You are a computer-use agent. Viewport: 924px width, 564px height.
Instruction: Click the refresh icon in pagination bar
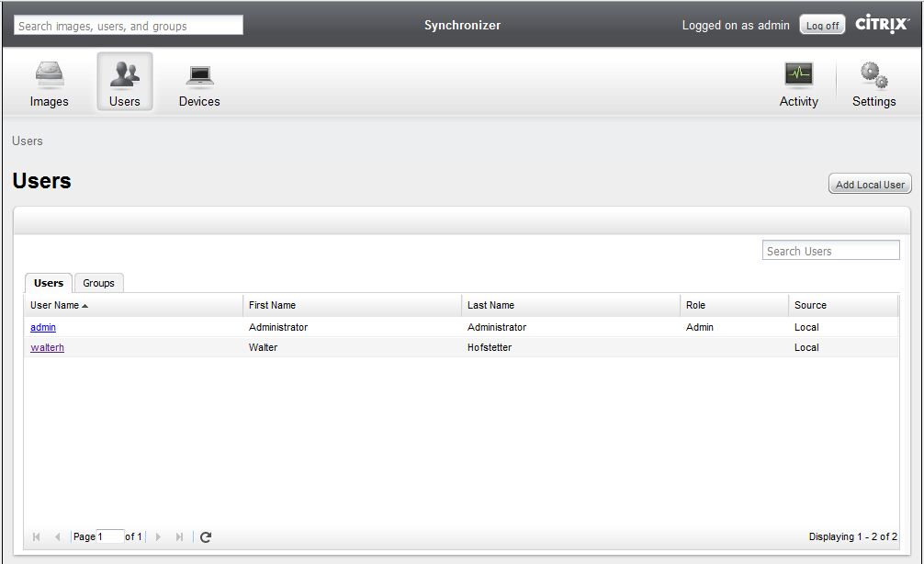(206, 537)
